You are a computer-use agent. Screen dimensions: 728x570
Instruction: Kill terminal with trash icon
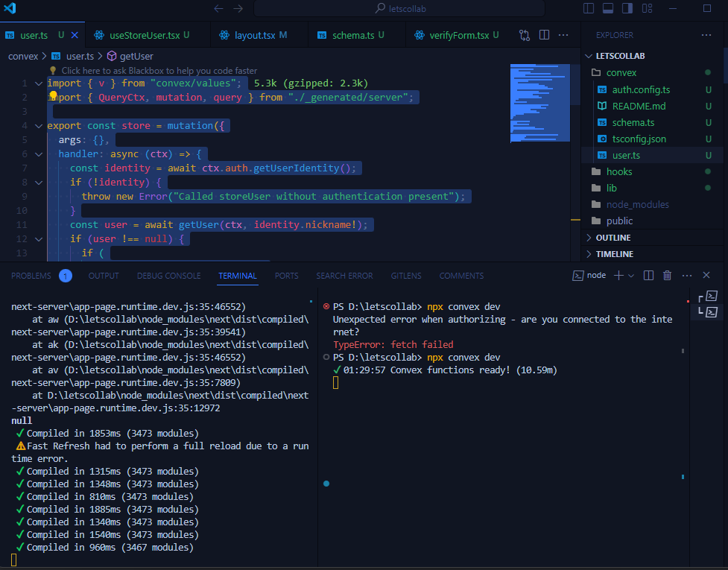click(x=667, y=276)
